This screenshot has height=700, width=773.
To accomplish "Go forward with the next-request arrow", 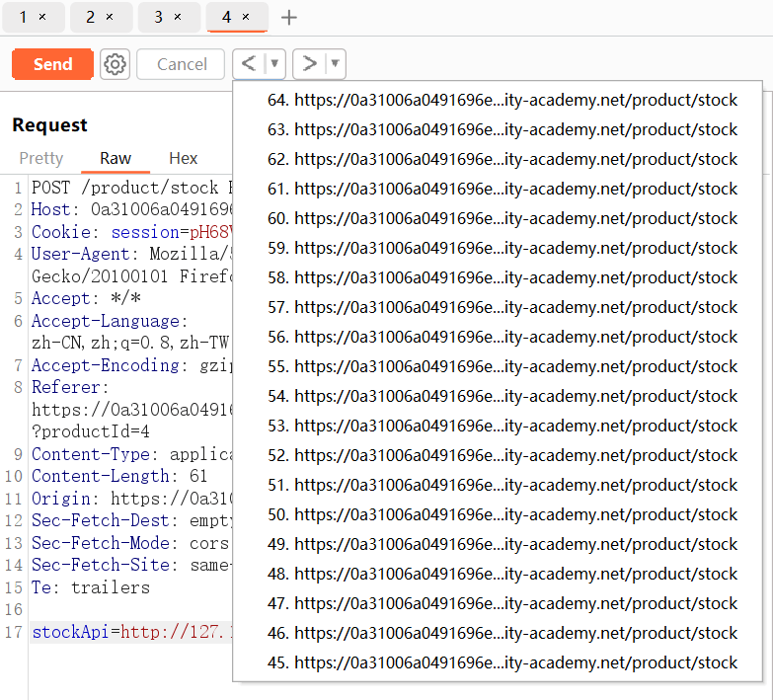I will [x=309, y=64].
